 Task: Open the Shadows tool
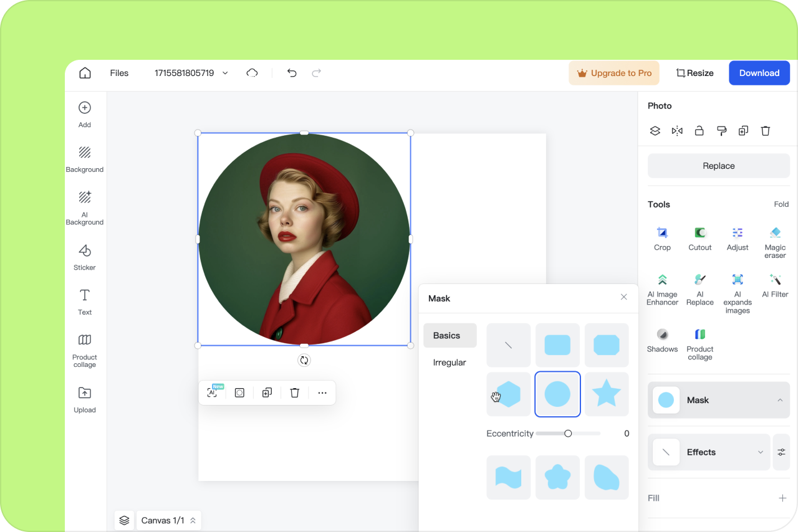tap(662, 340)
